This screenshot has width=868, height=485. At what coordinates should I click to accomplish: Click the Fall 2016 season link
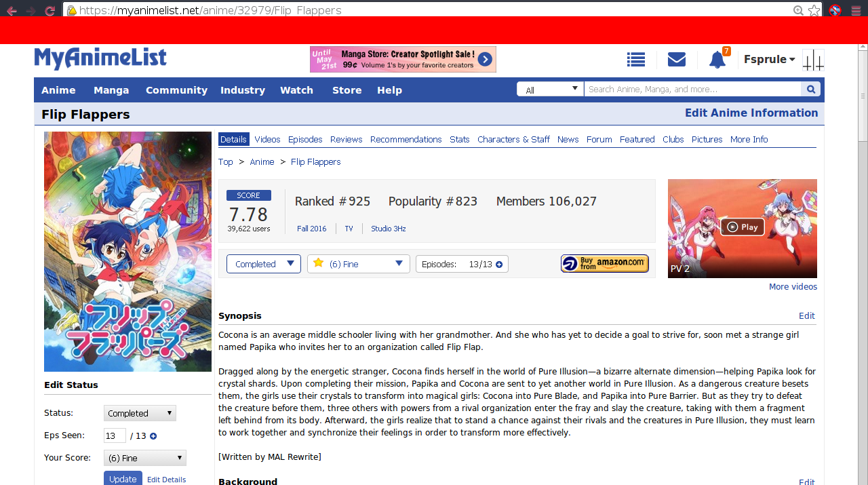coord(312,229)
